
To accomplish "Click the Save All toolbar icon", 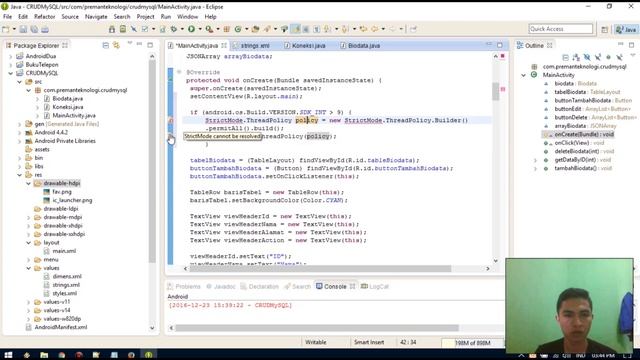I will click(x=34, y=29).
